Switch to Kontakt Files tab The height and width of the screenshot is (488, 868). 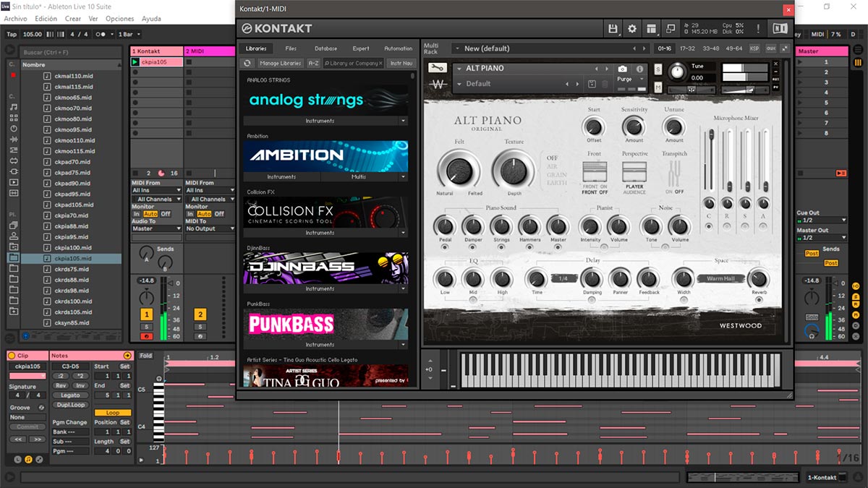pyautogui.click(x=291, y=48)
